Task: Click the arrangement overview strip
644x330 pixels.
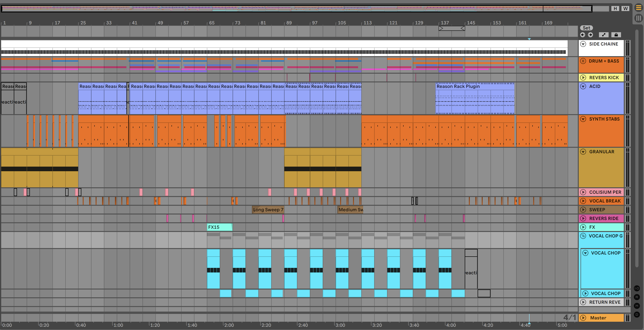Action: tap(296, 9)
